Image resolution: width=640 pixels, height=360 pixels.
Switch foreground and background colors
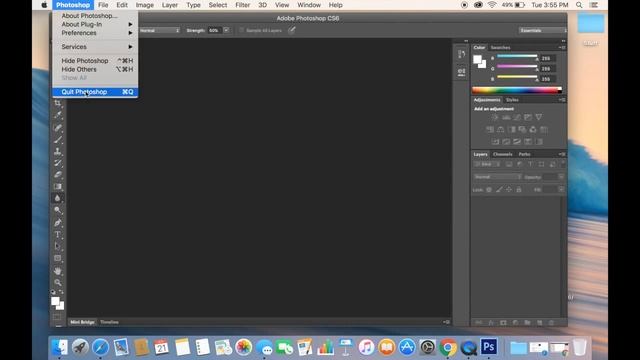[x=61, y=292]
